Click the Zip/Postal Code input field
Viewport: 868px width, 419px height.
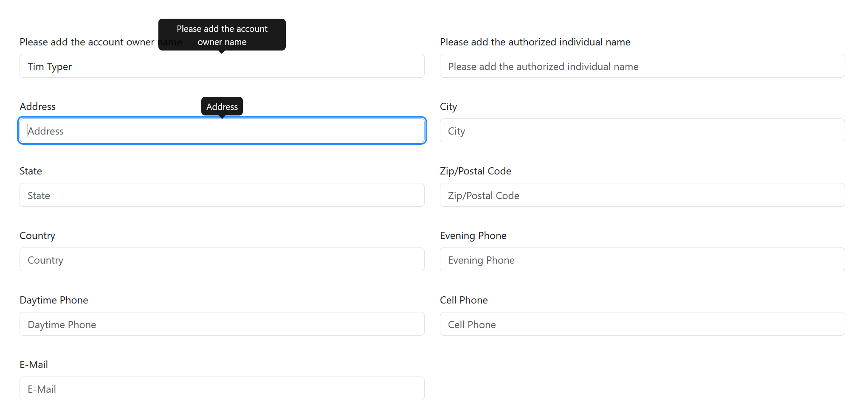(x=642, y=195)
